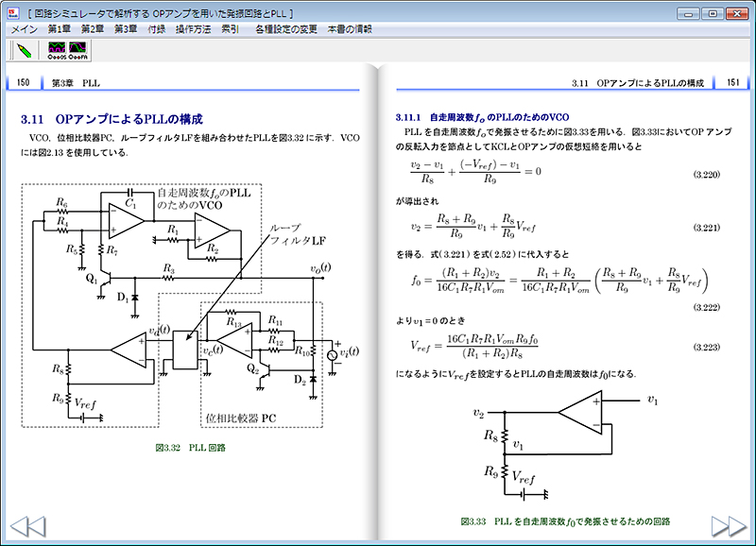Click page number 150 in header

point(23,82)
